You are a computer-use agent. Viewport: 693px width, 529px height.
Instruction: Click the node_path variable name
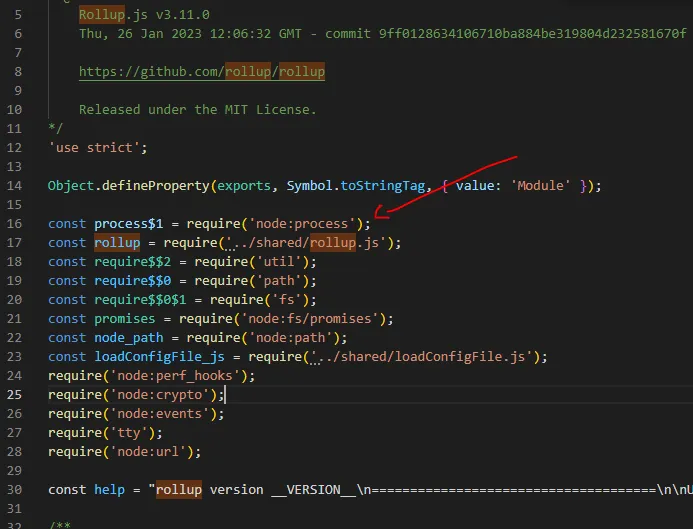129,338
